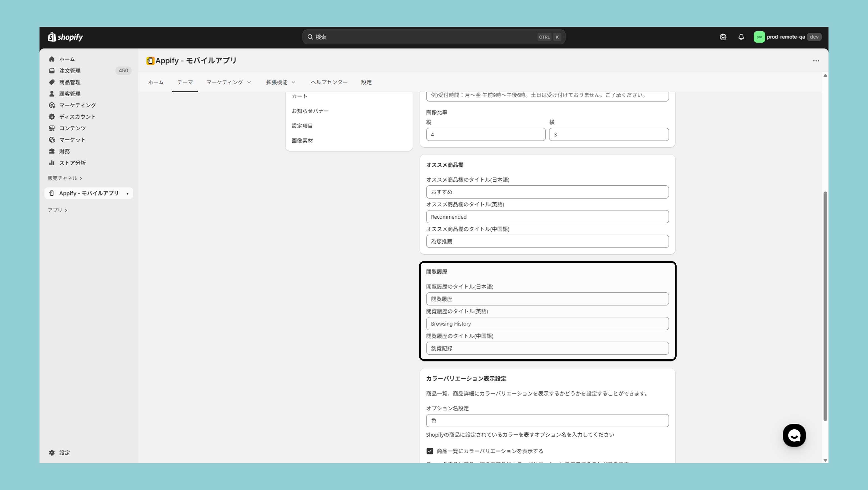Select the お知らせバナー menu item
The height and width of the screenshot is (490, 868).
pyautogui.click(x=310, y=111)
